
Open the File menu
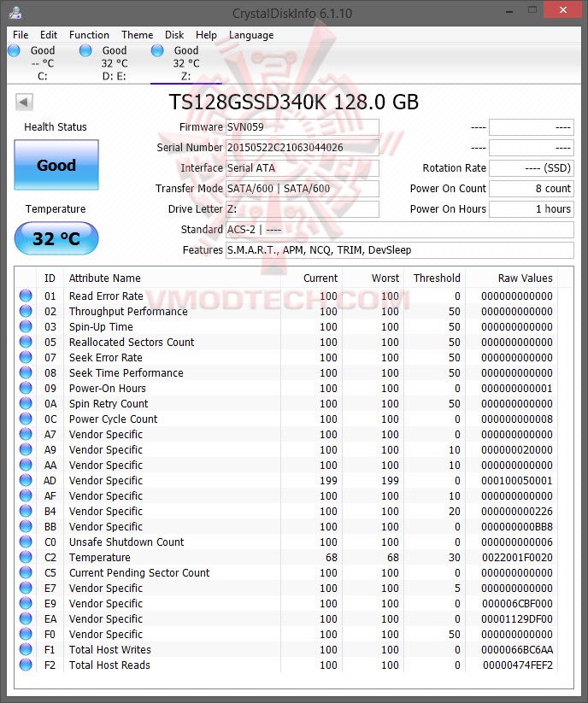[x=21, y=35]
